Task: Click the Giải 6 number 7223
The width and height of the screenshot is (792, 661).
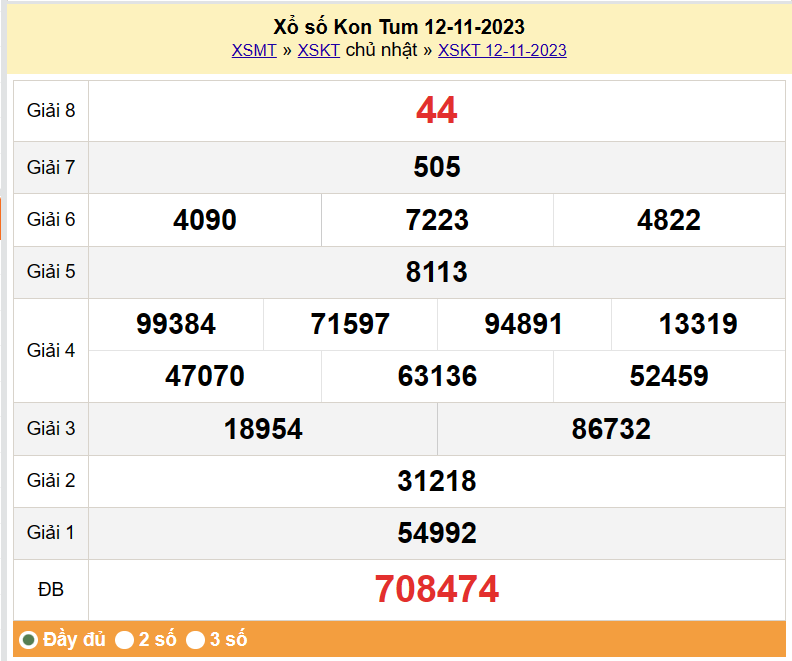Action: 437,220
